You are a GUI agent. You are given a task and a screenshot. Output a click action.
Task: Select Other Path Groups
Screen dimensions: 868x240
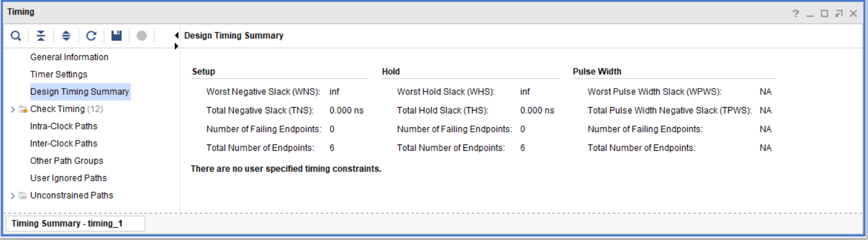[x=66, y=161]
